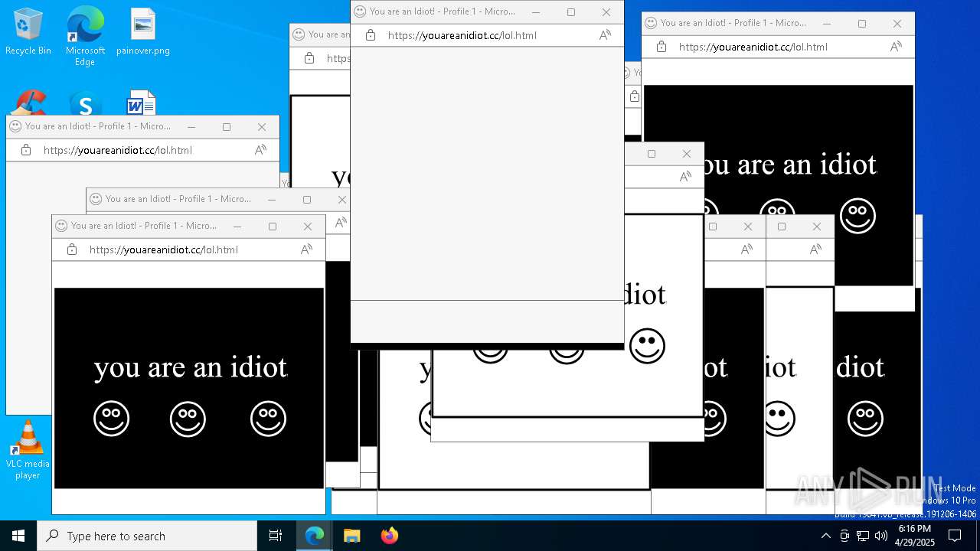
Task: Open Task View from the taskbar
Action: [276, 536]
